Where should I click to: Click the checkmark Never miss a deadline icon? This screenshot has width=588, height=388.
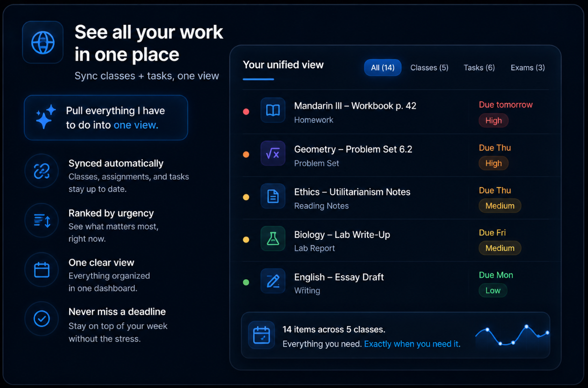(x=41, y=319)
